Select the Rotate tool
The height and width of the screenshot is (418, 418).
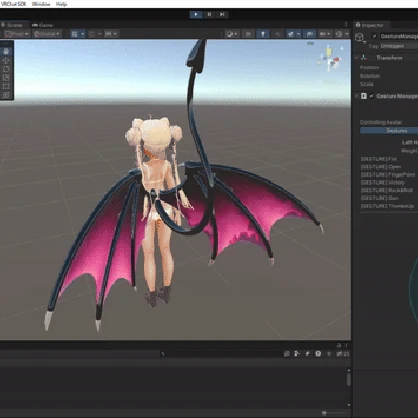pos(6,69)
